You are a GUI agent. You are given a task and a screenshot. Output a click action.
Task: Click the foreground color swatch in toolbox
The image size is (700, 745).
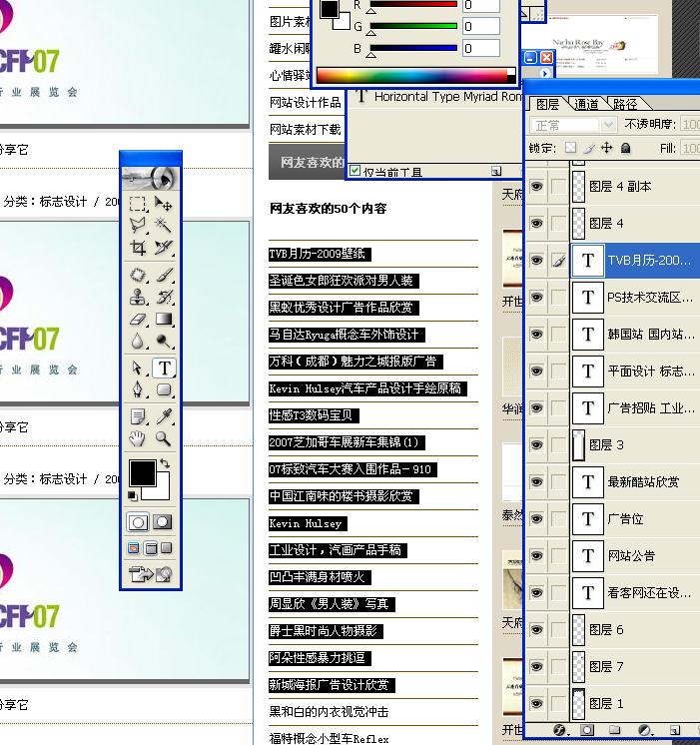tap(142, 473)
